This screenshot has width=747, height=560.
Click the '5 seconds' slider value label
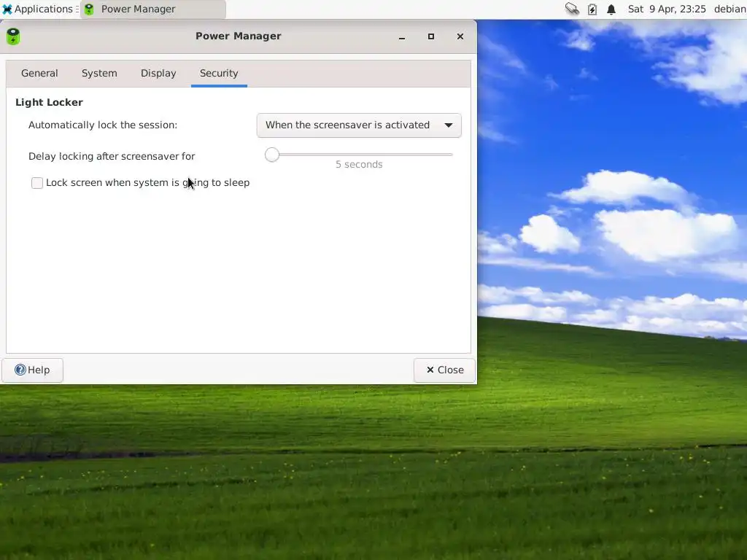tap(359, 164)
